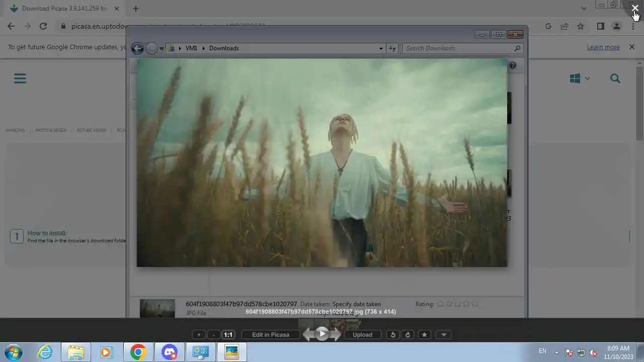Open Explorer help question mark icon
This screenshot has height=362, width=644.
pos(512,65)
